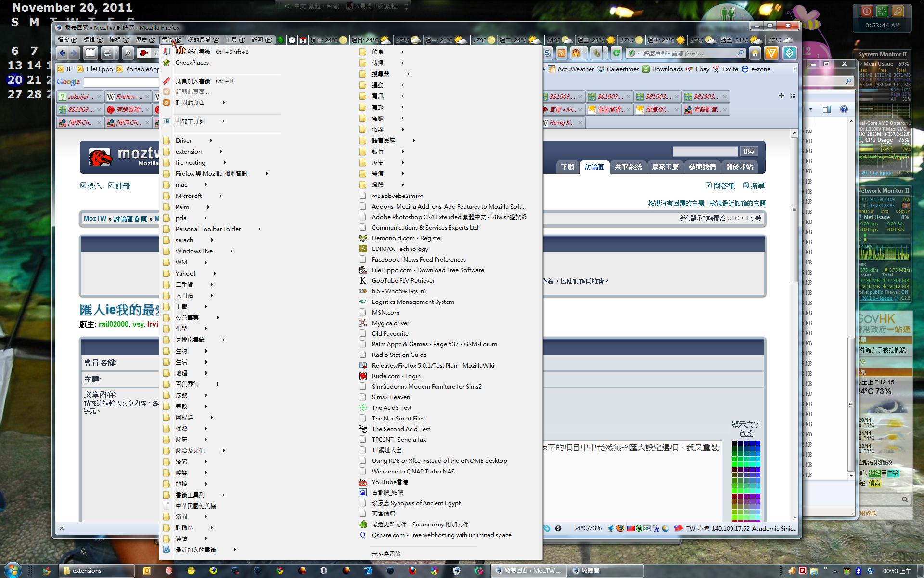Switch to 粵語配音 tab
The image size is (924, 578).
tap(706, 109)
